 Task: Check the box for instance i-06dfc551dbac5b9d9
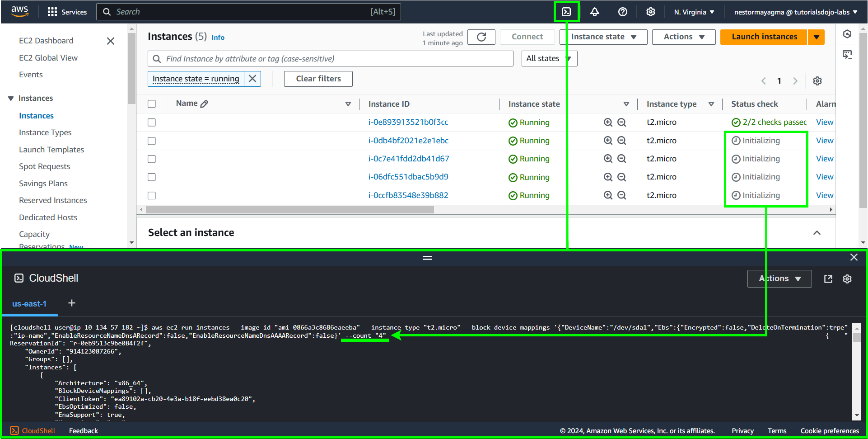tap(152, 177)
